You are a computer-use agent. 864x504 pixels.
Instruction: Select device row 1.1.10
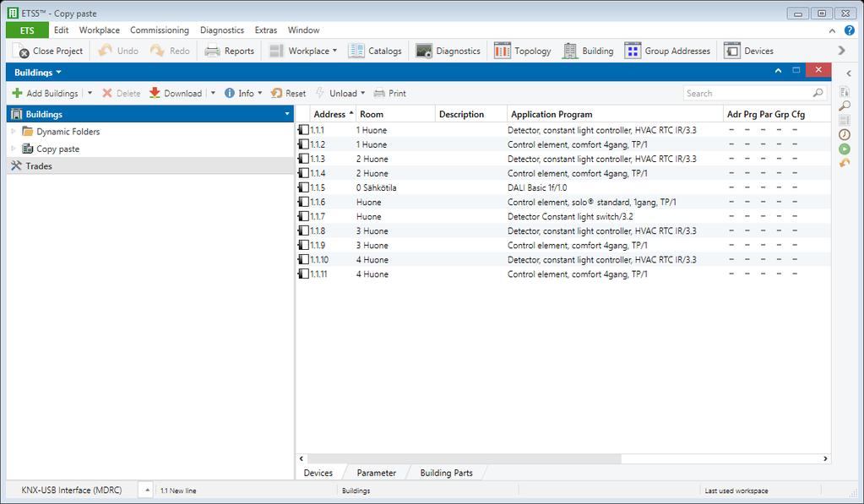click(563, 259)
